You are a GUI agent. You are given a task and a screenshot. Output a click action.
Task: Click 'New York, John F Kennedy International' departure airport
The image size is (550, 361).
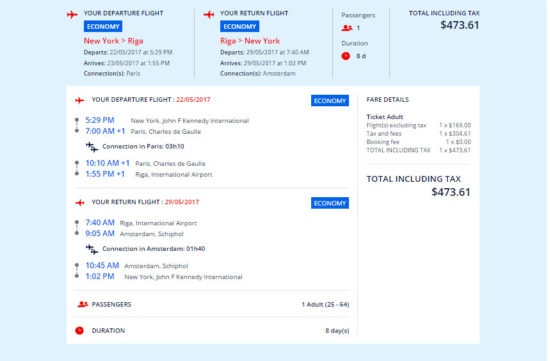pos(190,121)
